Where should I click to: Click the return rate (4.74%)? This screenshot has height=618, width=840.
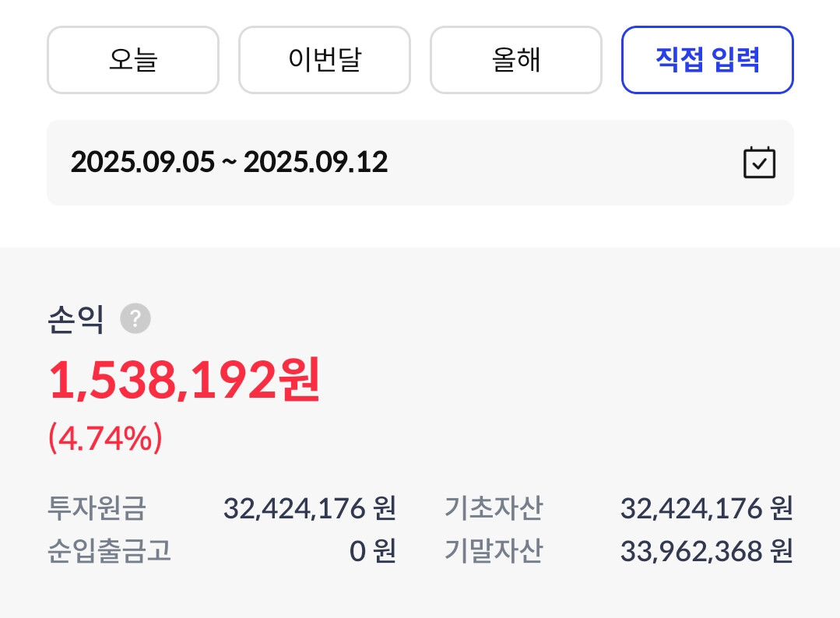[x=105, y=438]
